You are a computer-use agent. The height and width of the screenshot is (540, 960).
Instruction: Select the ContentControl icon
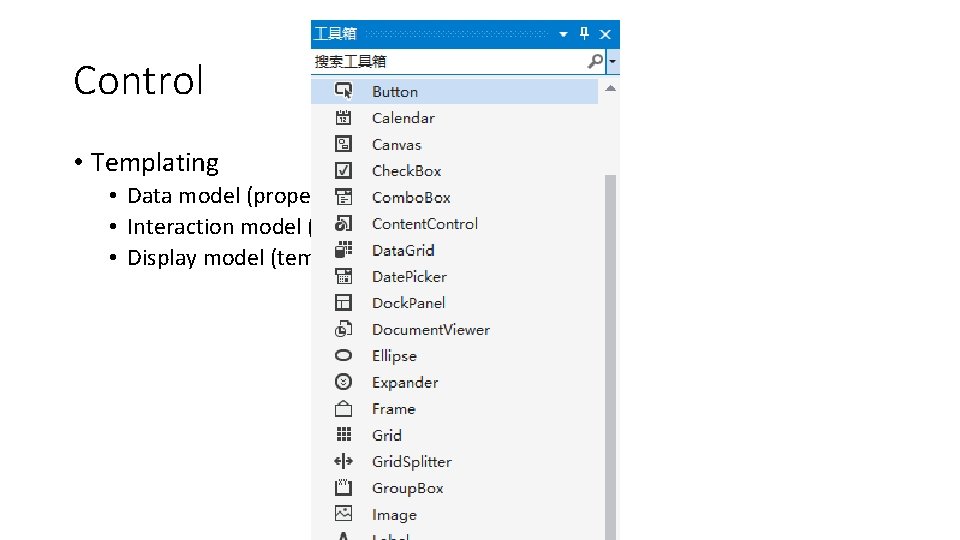pos(343,223)
